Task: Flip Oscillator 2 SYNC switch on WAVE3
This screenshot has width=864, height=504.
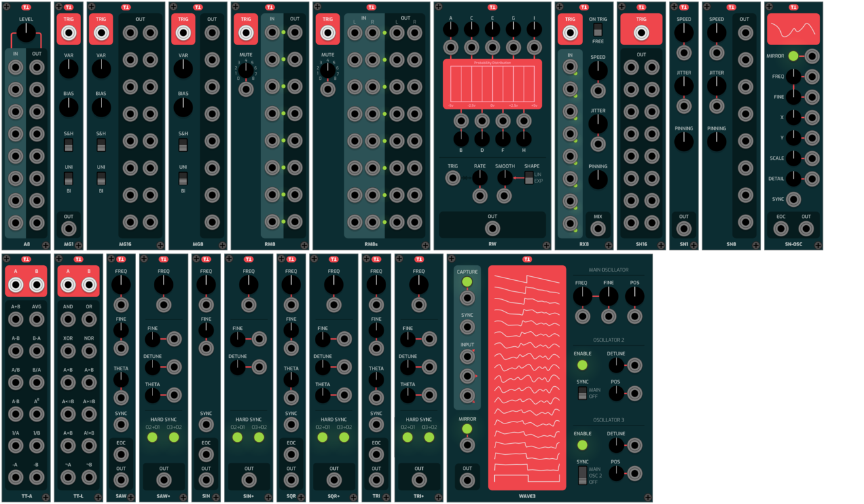Action: point(582,393)
